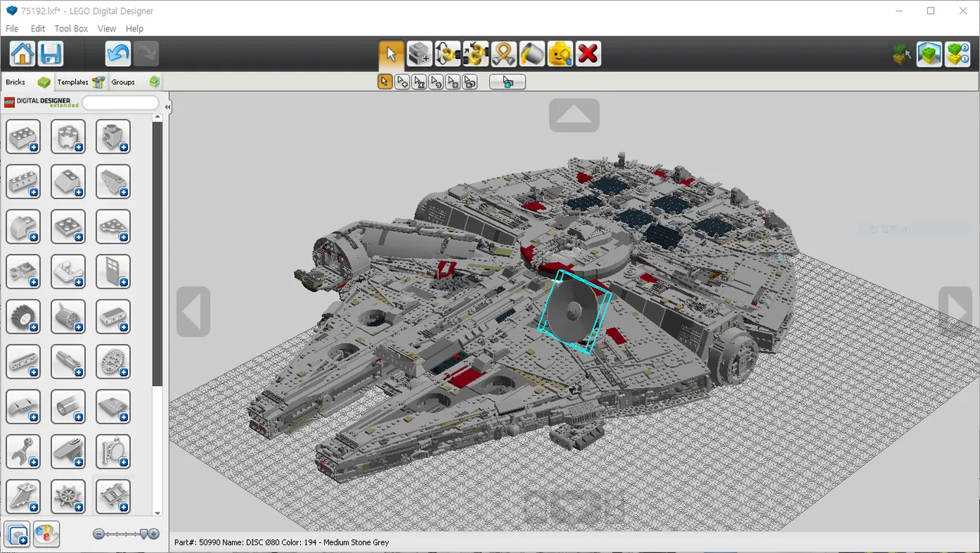Click the brick search input field

tap(120, 102)
